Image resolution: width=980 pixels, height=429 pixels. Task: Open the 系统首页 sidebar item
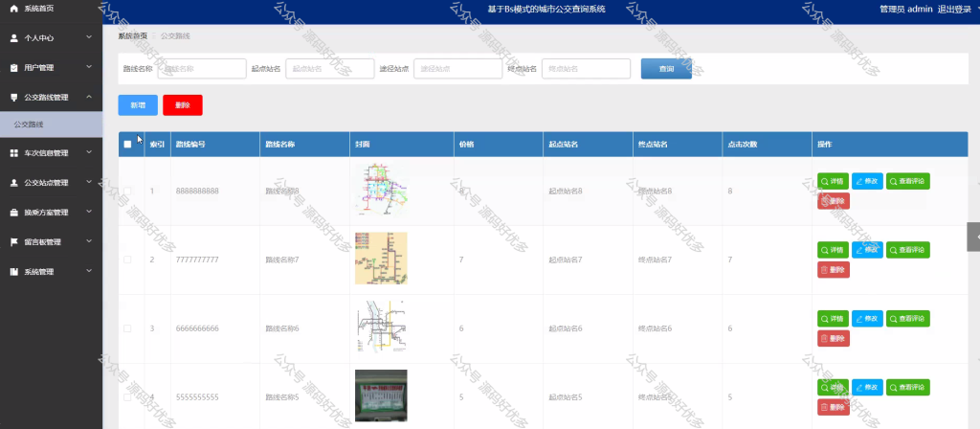tap(52, 9)
